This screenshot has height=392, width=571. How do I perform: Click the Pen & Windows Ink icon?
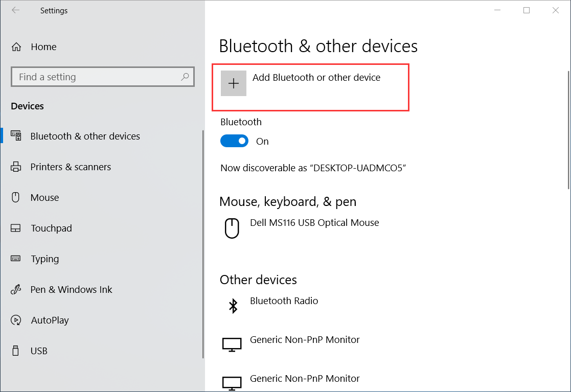[x=16, y=290]
